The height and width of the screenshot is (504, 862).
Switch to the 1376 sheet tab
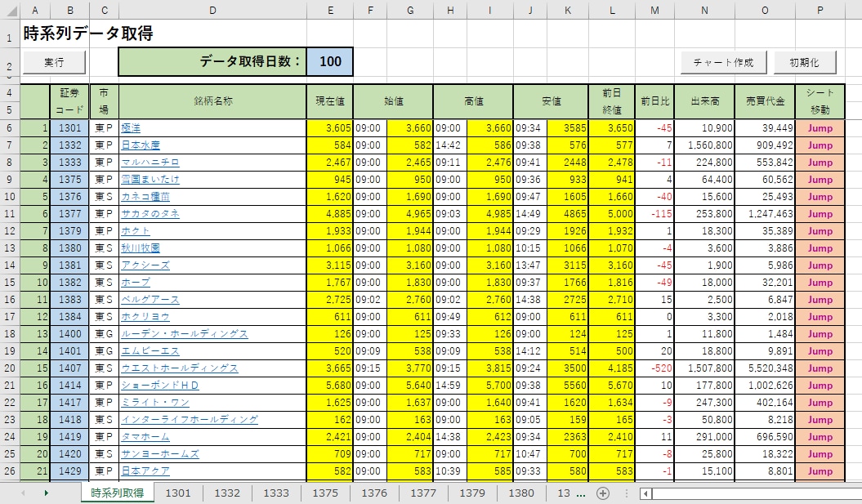point(374,493)
